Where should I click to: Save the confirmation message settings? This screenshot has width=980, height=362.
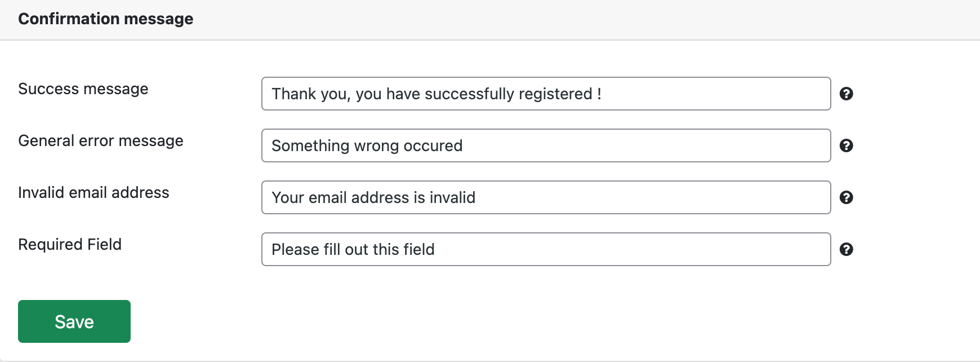tap(74, 321)
